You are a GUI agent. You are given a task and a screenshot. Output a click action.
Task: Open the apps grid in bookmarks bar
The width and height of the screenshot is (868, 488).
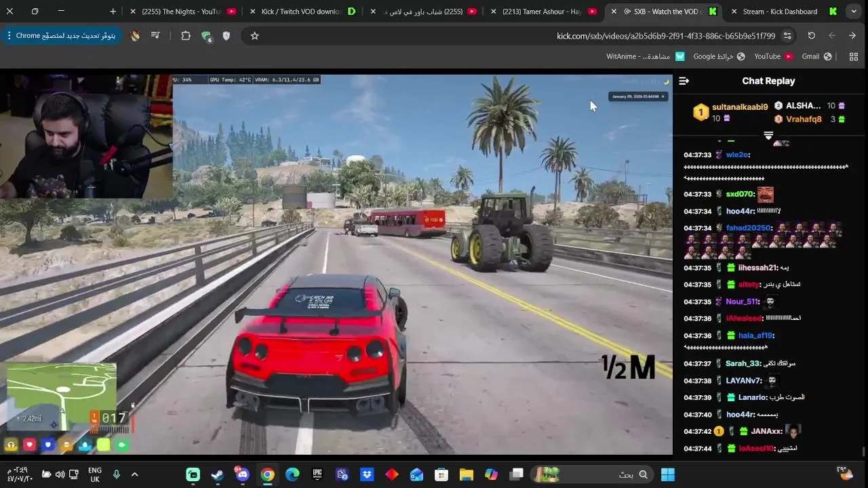pos(854,57)
